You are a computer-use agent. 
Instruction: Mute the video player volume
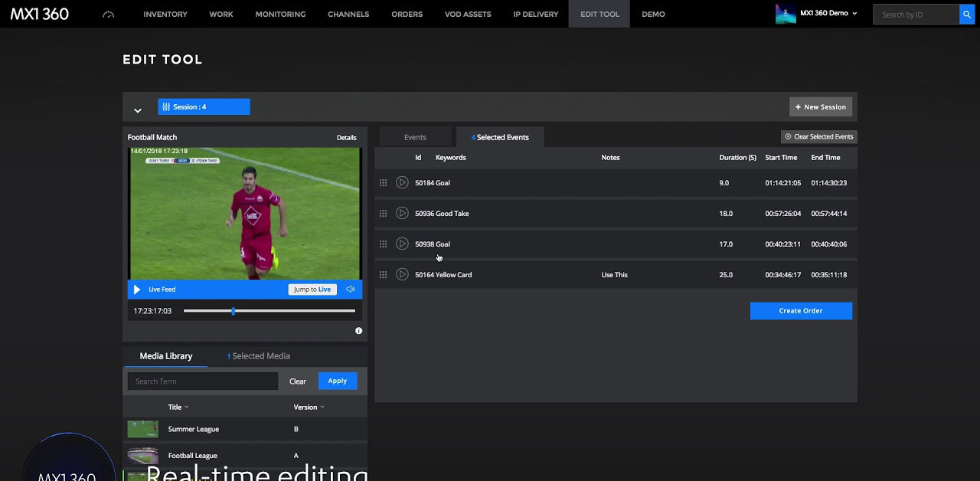351,290
